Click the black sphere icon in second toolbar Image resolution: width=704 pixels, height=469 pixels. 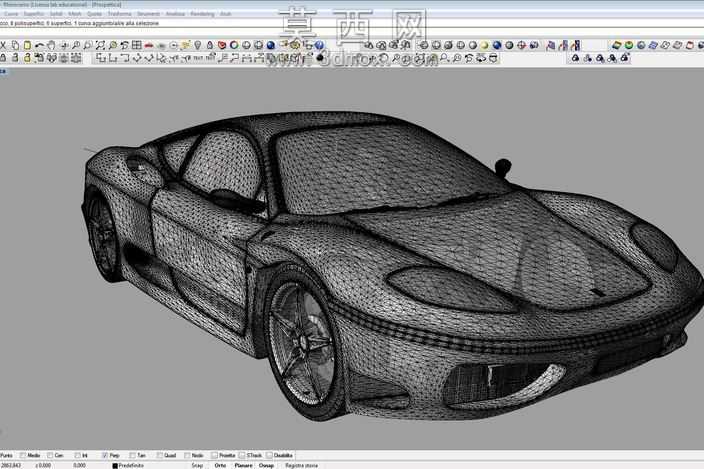pos(320,57)
